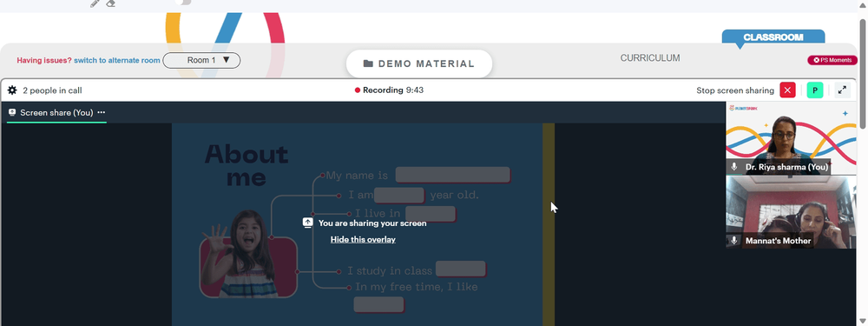This screenshot has height=326, width=868.
Task: Switch to the CLASSROOM tab
Action: coord(773,37)
